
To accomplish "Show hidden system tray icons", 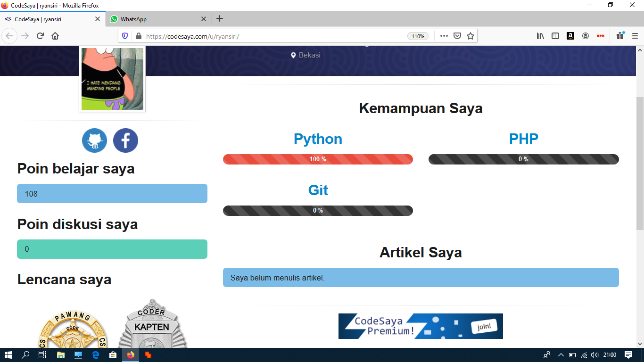I will tap(561, 355).
